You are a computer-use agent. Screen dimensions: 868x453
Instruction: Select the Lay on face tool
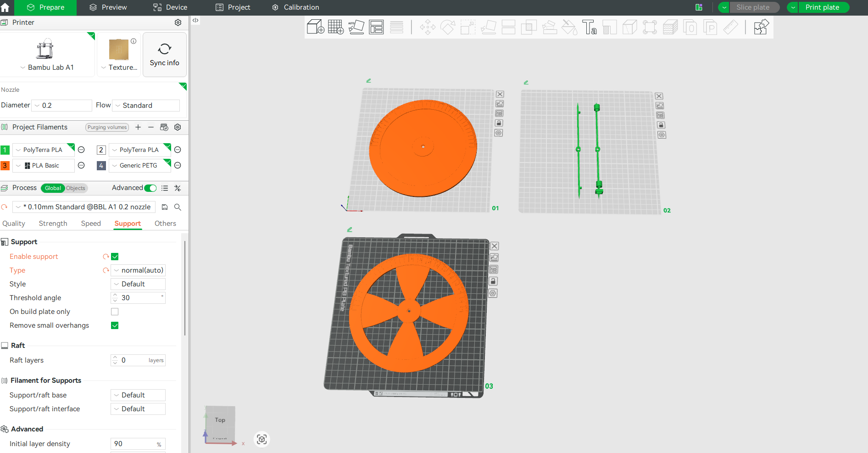tap(488, 27)
